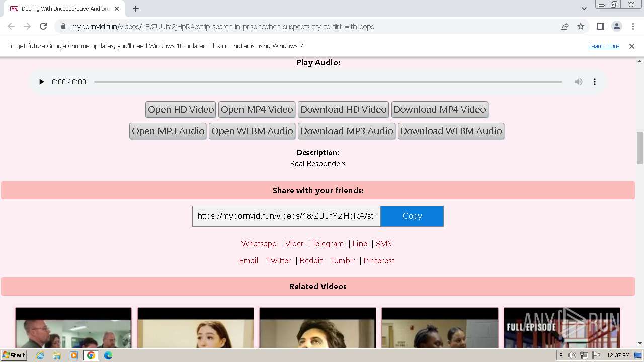The image size is (644, 362).
Task: Open the tab search dropdown
Action: pos(584,9)
